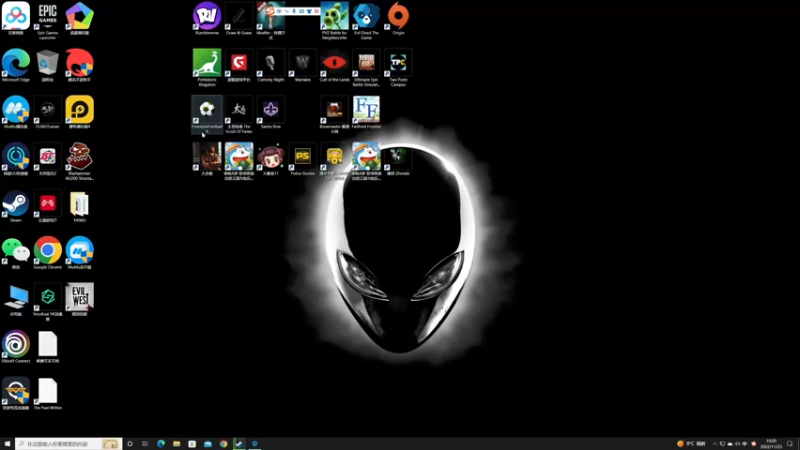Open Prehistoric Kingdom shortcut
Viewport: 800px width, 450px height.
coord(207,67)
